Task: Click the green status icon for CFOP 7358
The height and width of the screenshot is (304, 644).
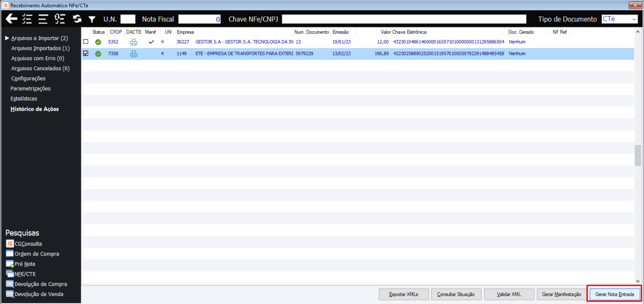Action: coord(98,54)
